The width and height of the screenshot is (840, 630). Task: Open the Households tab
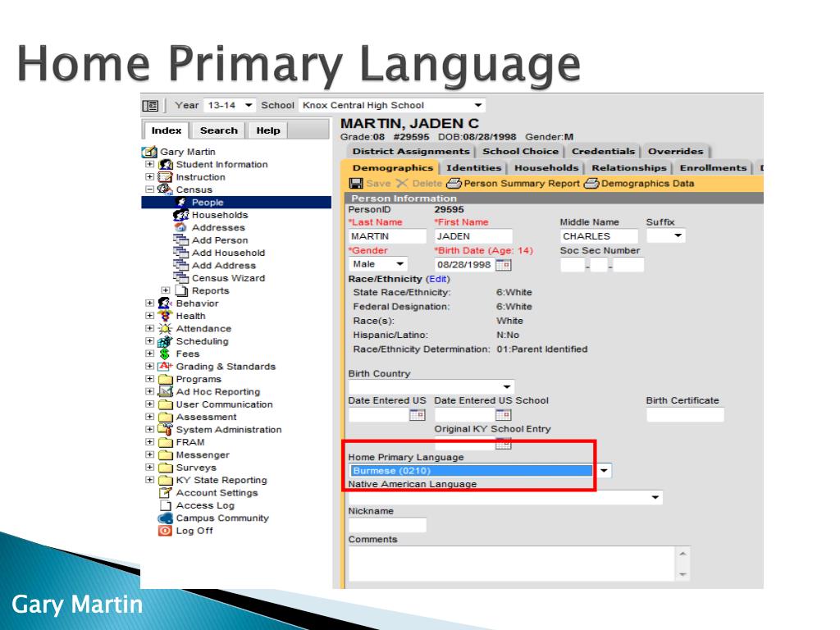click(546, 167)
